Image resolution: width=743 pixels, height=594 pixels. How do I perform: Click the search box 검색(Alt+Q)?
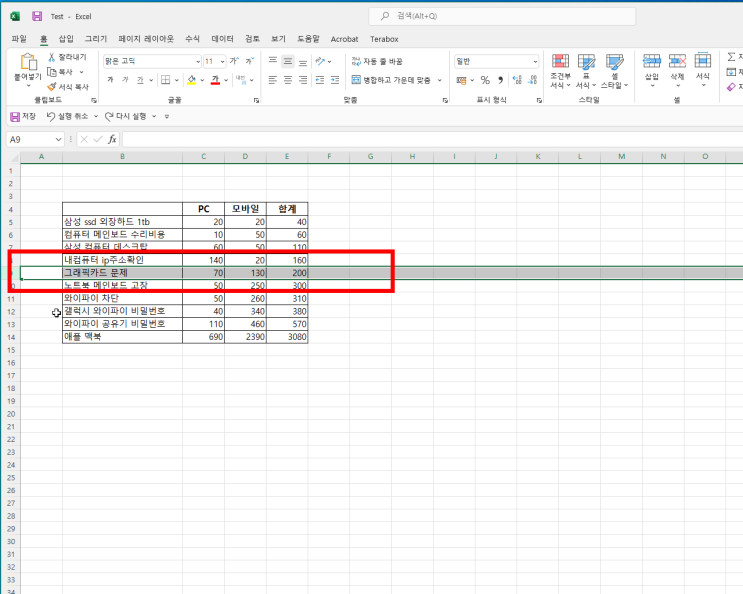coord(502,16)
